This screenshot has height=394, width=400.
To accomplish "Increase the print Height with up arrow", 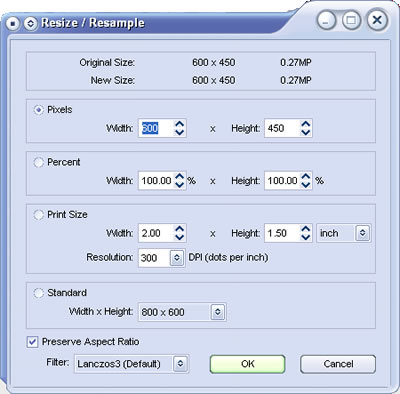I will click(306, 229).
